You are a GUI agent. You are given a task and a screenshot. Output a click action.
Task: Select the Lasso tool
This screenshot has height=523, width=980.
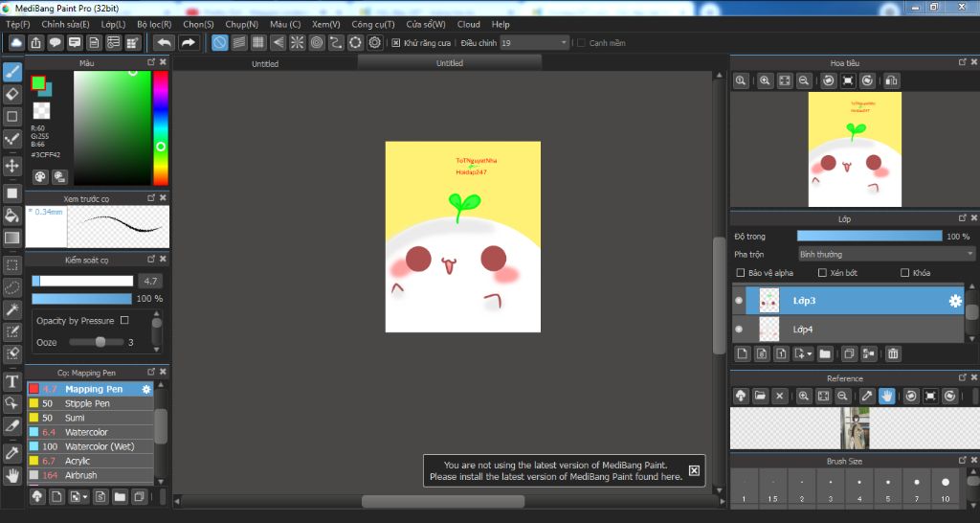(11, 287)
